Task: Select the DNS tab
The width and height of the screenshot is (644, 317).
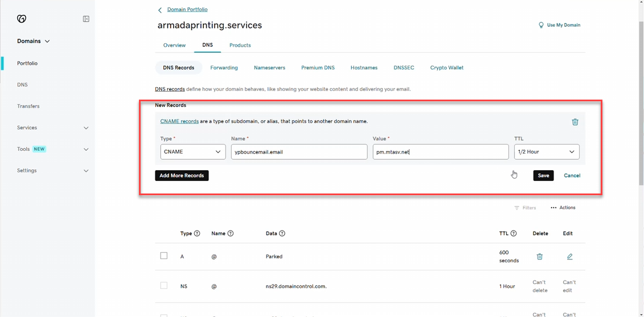Action: 207,45
